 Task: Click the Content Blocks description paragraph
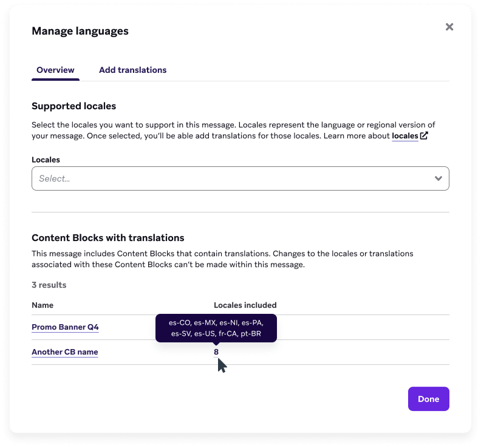222,259
